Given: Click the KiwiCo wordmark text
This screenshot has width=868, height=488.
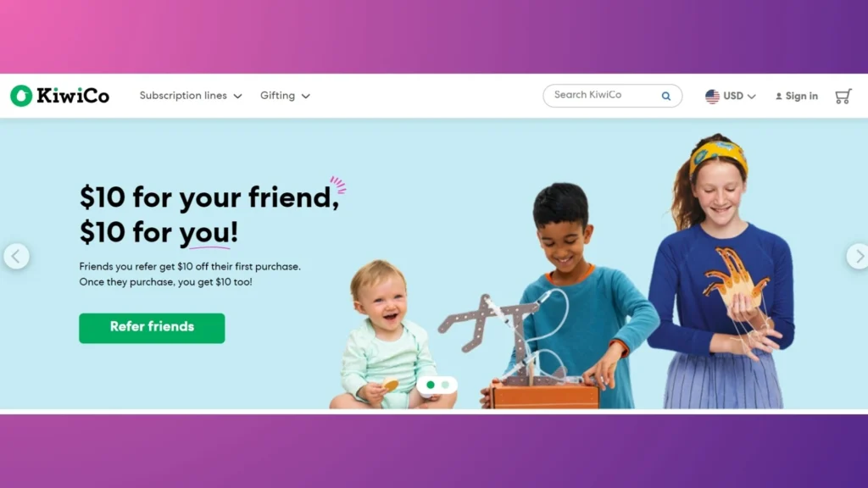Looking at the screenshot, I should pyautogui.click(x=73, y=96).
